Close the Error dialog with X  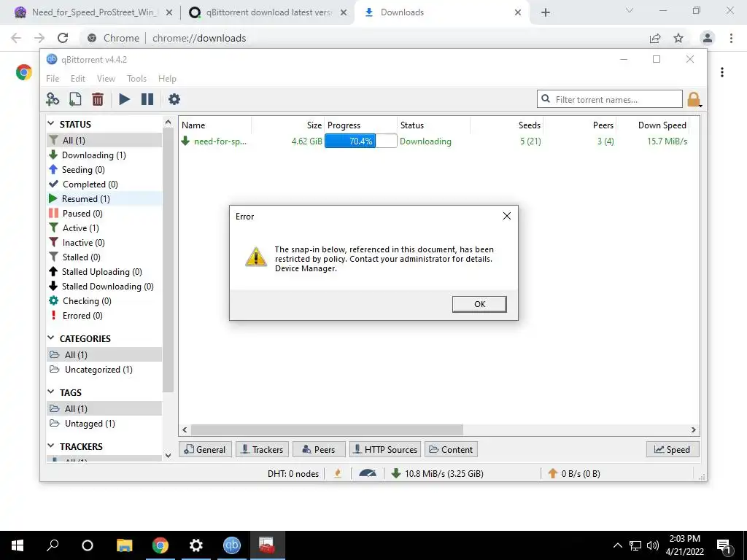[x=507, y=216]
